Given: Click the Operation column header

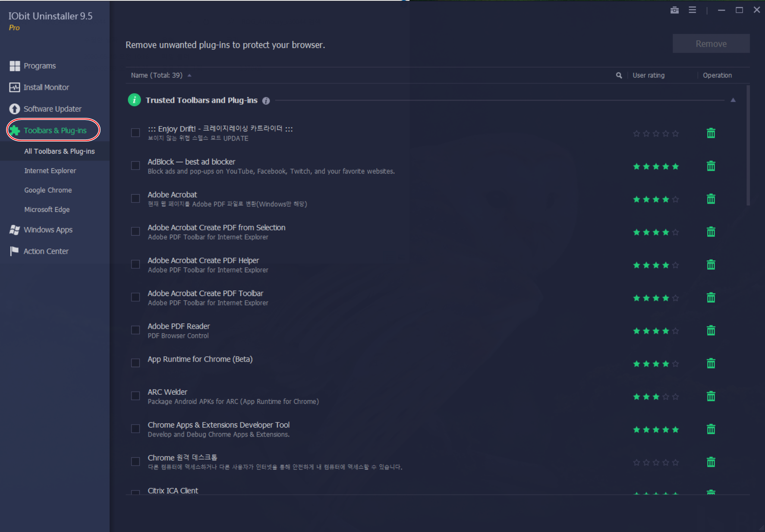Looking at the screenshot, I should [717, 75].
